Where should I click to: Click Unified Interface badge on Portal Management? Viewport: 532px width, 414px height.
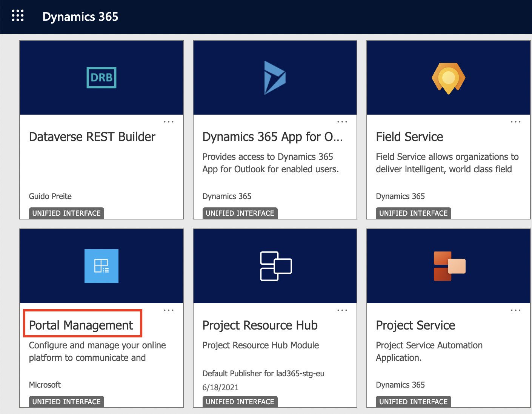coord(66,402)
